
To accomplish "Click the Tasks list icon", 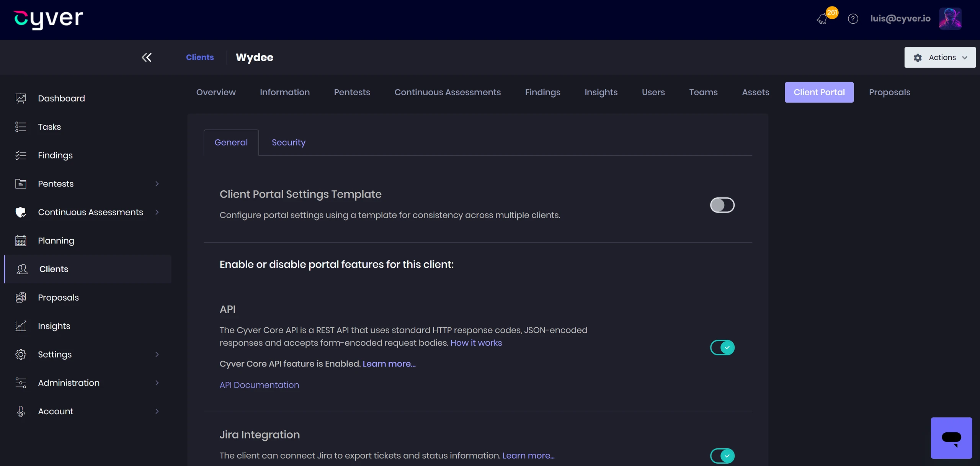I will pyautogui.click(x=21, y=127).
